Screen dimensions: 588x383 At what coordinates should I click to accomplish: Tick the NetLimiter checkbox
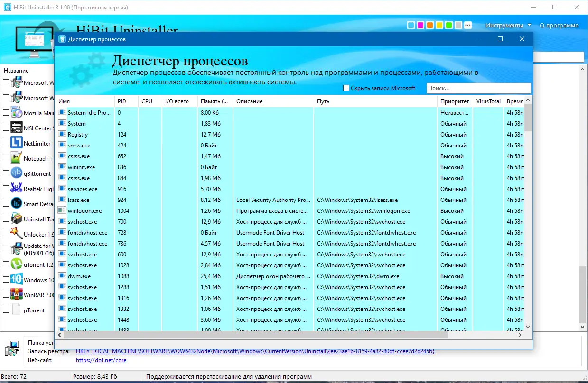(6, 143)
